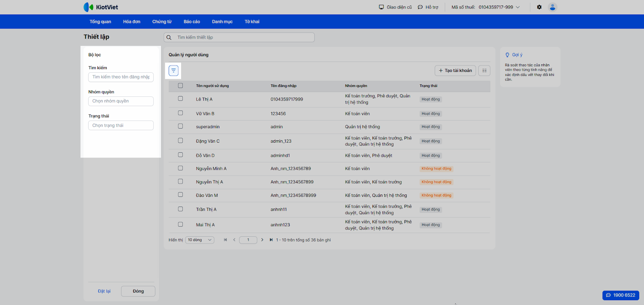Jump to the first page arrow
The width and height of the screenshot is (644, 305).
pyautogui.click(x=225, y=240)
